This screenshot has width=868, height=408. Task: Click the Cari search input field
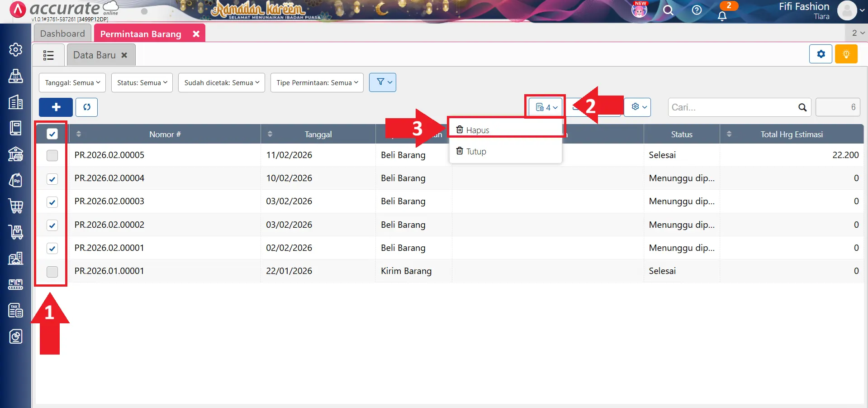733,107
